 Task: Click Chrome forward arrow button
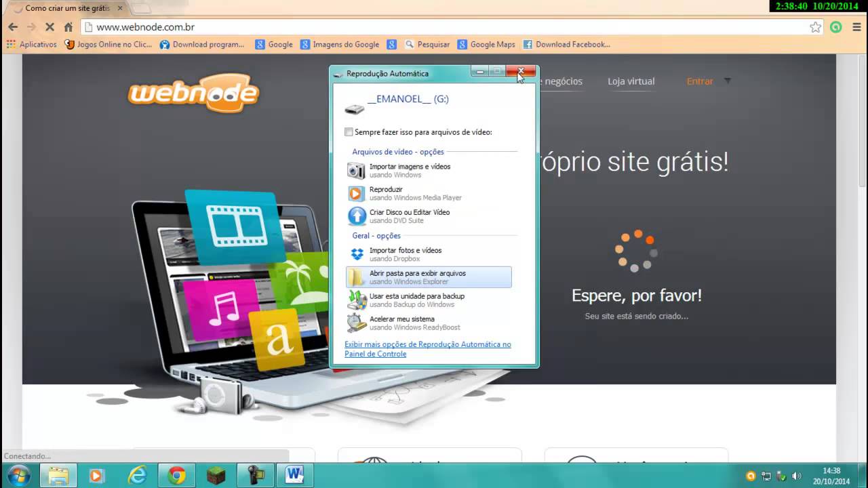tap(31, 27)
